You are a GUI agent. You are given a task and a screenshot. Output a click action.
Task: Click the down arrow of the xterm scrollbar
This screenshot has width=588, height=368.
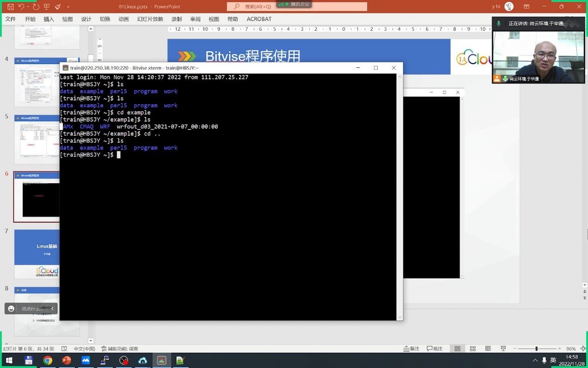(400, 317)
